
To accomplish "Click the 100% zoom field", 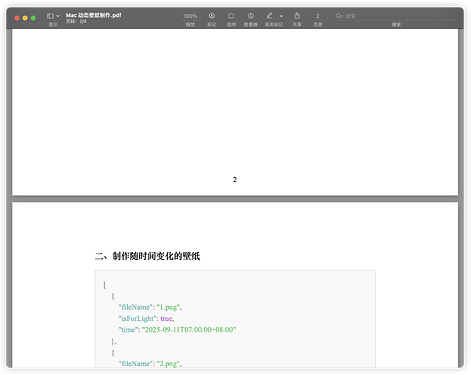I will click(x=190, y=16).
